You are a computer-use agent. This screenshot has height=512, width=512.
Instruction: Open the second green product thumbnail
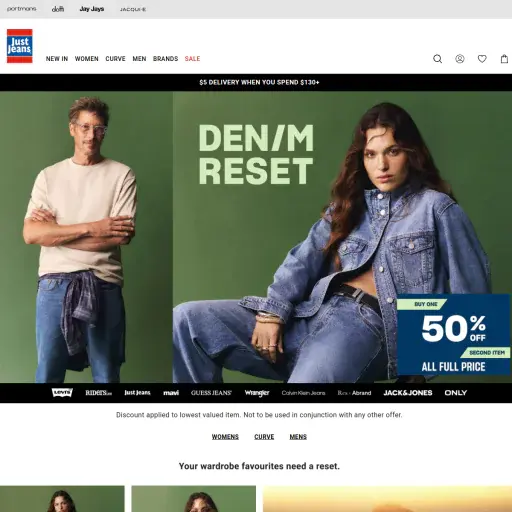(194, 499)
